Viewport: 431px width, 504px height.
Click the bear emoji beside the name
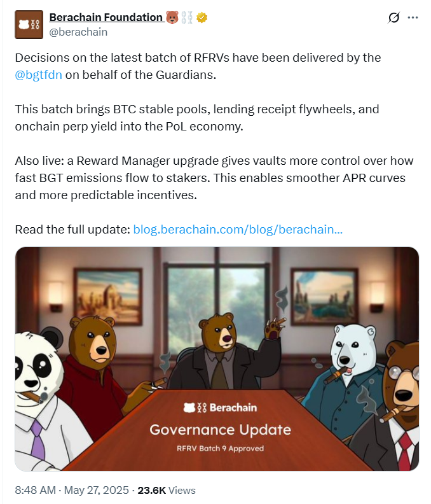tap(172, 17)
